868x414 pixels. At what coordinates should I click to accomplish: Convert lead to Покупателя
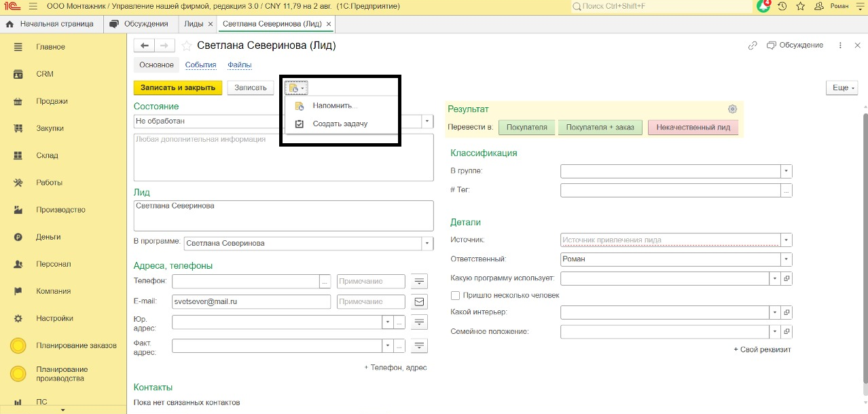pos(527,128)
